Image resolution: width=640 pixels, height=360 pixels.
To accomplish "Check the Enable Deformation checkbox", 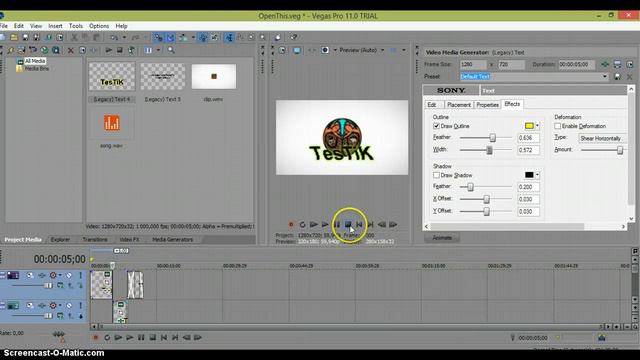I will [x=558, y=126].
